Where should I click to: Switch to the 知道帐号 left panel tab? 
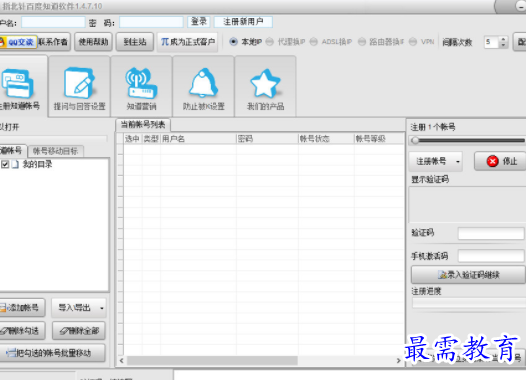pos(13,151)
